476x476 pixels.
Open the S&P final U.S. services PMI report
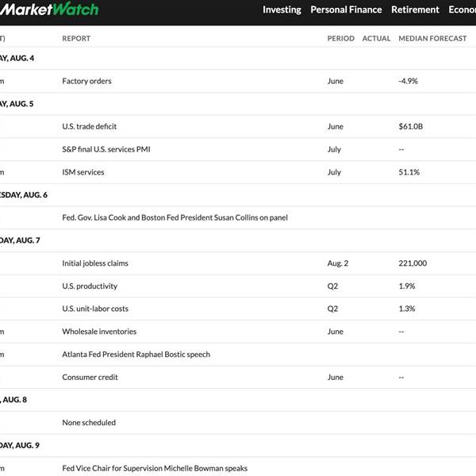click(106, 149)
